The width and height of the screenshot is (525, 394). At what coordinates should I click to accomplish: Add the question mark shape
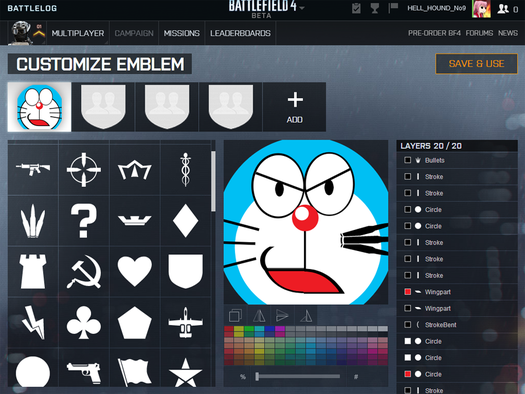point(84,221)
